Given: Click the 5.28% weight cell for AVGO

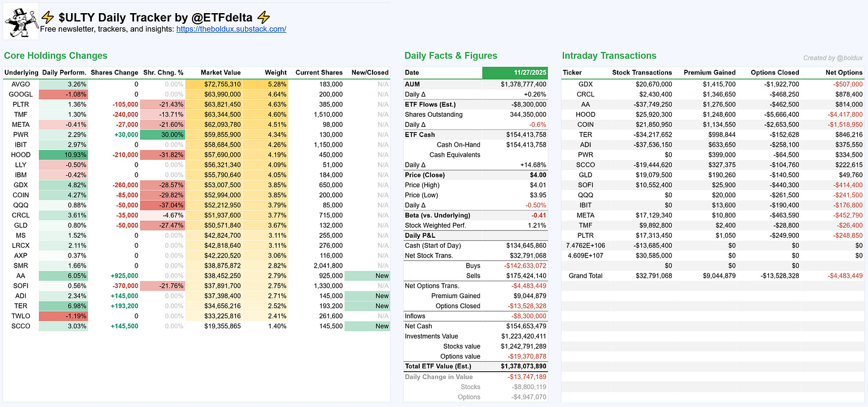Looking at the screenshot, I should pos(266,85).
